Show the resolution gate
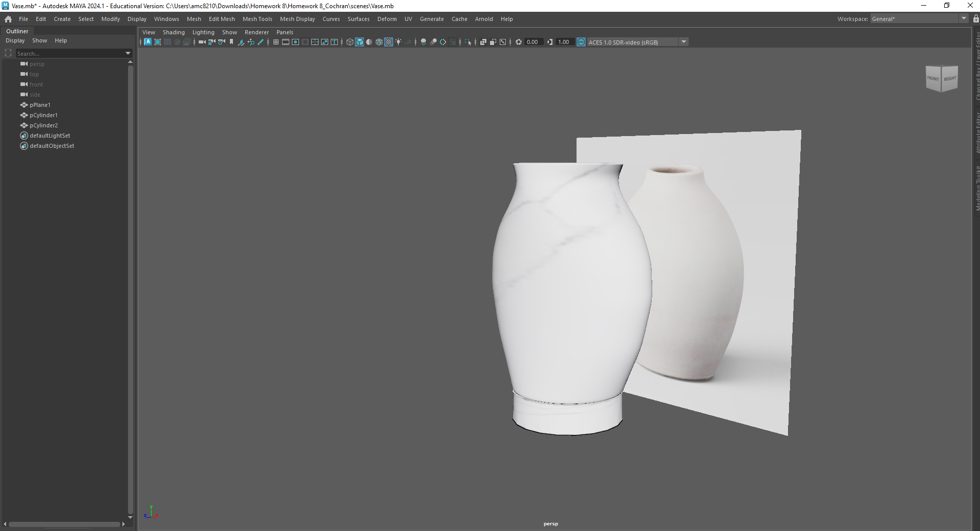This screenshot has width=980, height=531. click(295, 42)
